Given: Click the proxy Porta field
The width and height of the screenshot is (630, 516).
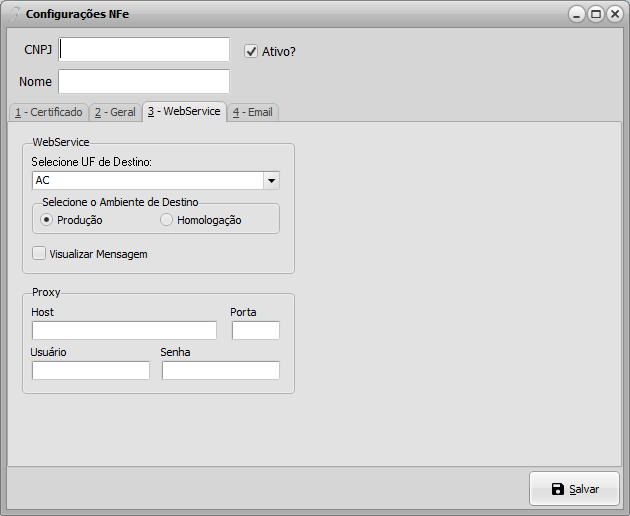Looking at the screenshot, I should 256,330.
